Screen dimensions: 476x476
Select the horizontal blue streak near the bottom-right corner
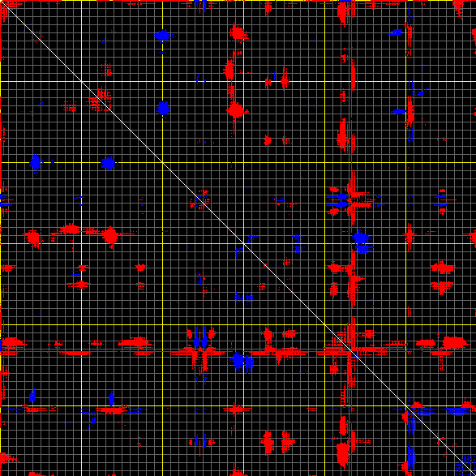[458, 411]
